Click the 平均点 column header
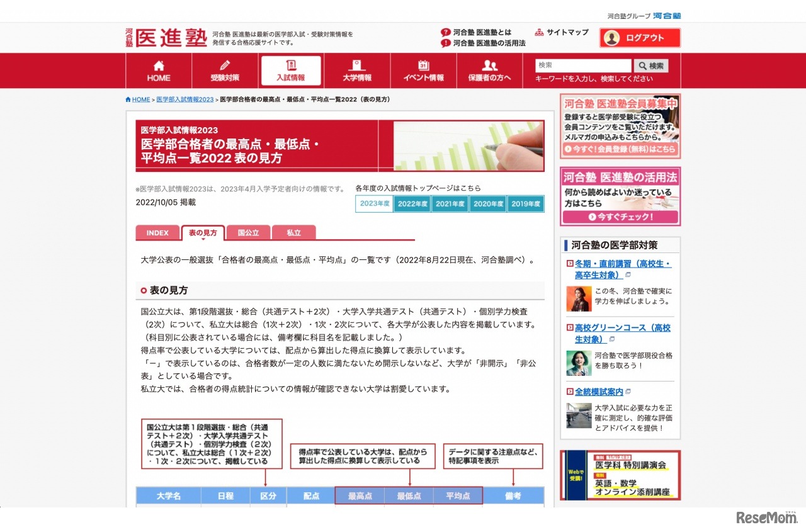Screen dimensions: 806x532 point(458,495)
